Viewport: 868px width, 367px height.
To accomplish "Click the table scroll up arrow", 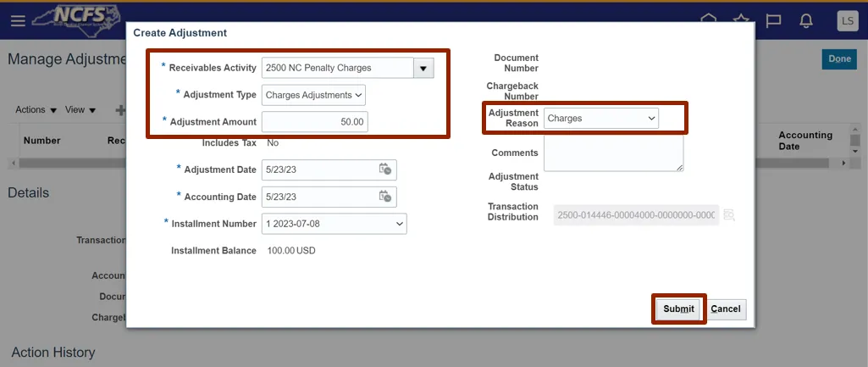I will coord(856,128).
